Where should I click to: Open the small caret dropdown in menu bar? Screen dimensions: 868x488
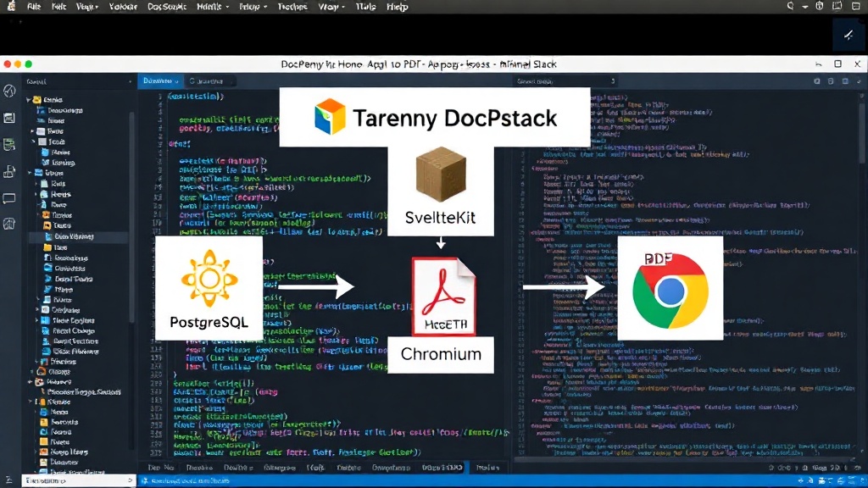pos(805,7)
